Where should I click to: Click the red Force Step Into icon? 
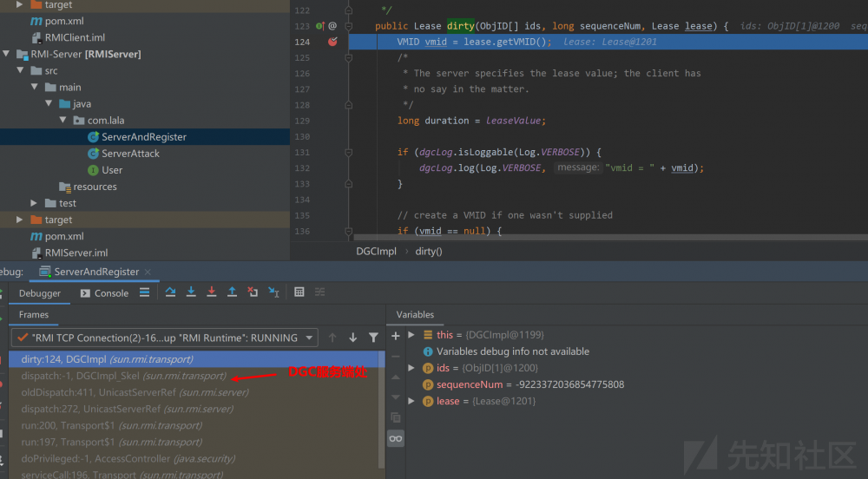click(212, 292)
